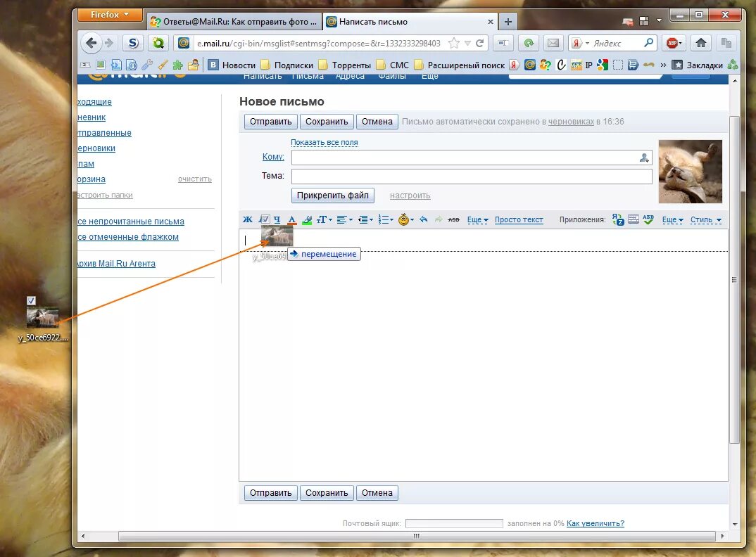Go back with browser back arrow
The height and width of the screenshot is (557, 756).
[x=91, y=43]
